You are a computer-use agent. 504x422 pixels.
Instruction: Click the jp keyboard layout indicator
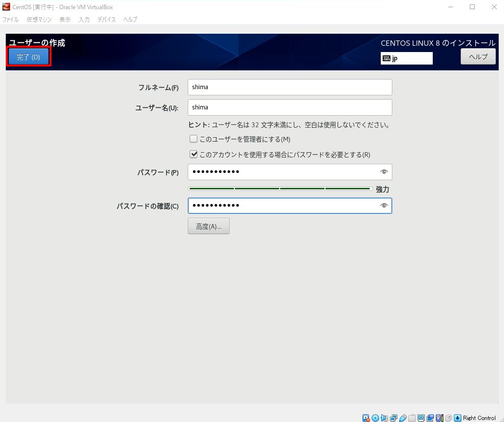tap(407, 58)
